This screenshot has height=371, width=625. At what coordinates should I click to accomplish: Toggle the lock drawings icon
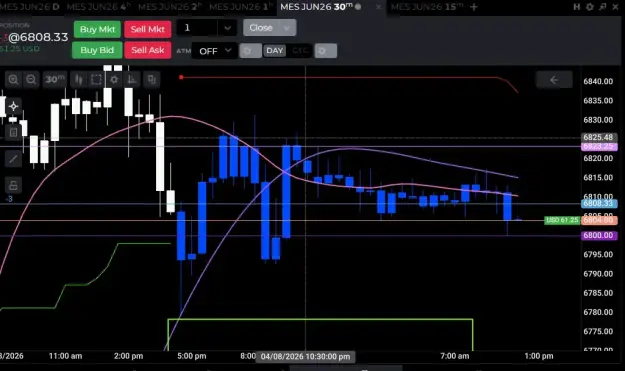pyautogui.click(x=13, y=185)
